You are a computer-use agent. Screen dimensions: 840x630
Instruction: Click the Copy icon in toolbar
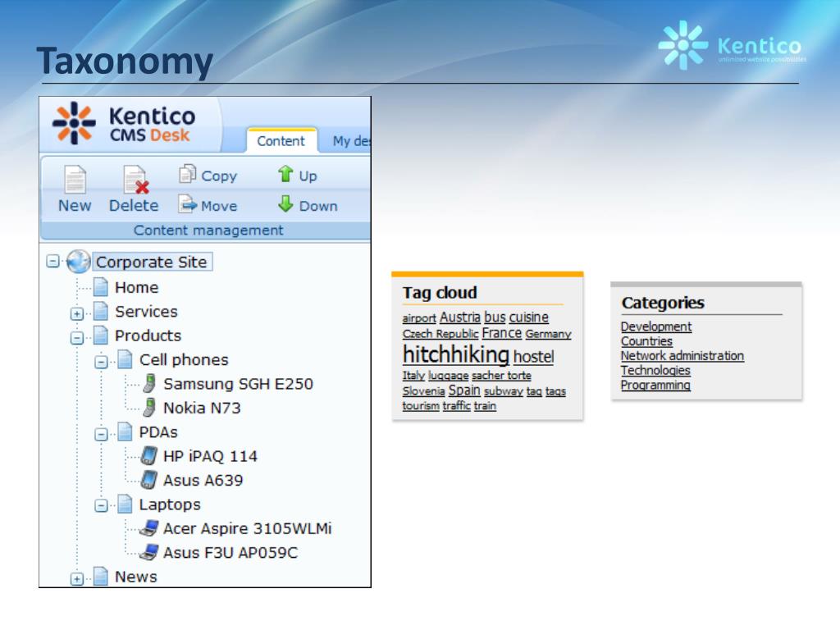pos(188,174)
